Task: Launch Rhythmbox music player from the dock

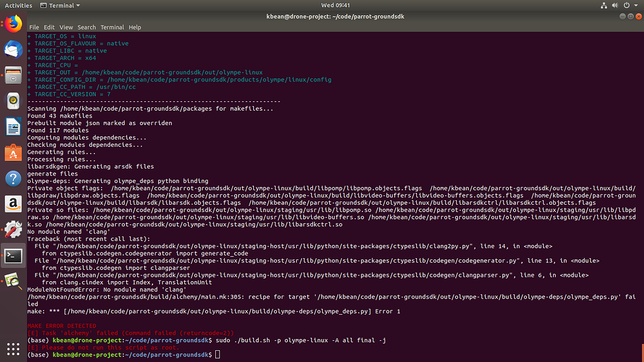Action: click(13, 101)
